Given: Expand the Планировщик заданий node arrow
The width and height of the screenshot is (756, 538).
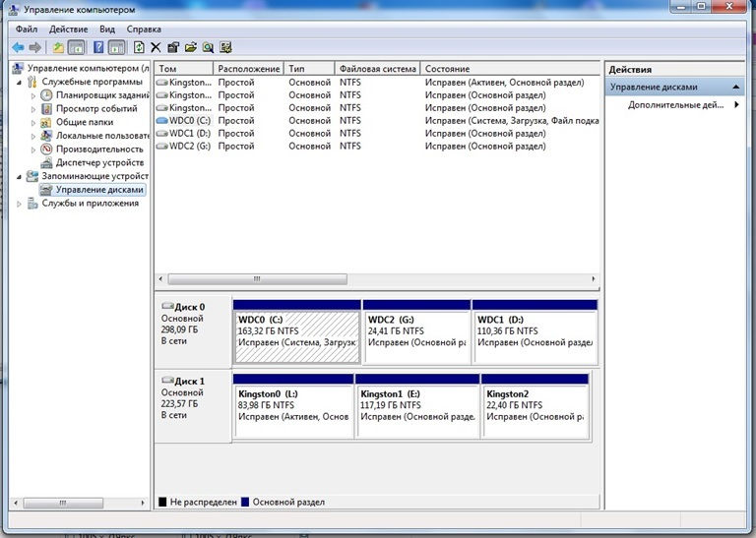Looking at the screenshot, I should point(33,95).
